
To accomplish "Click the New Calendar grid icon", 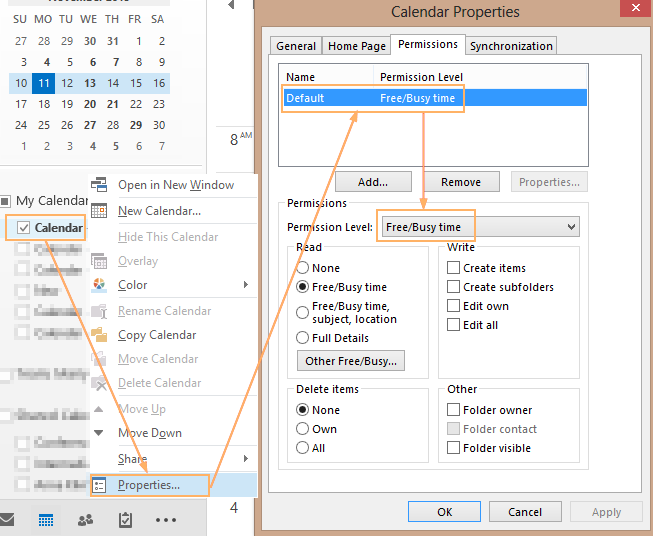I will [x=99, y=211].
